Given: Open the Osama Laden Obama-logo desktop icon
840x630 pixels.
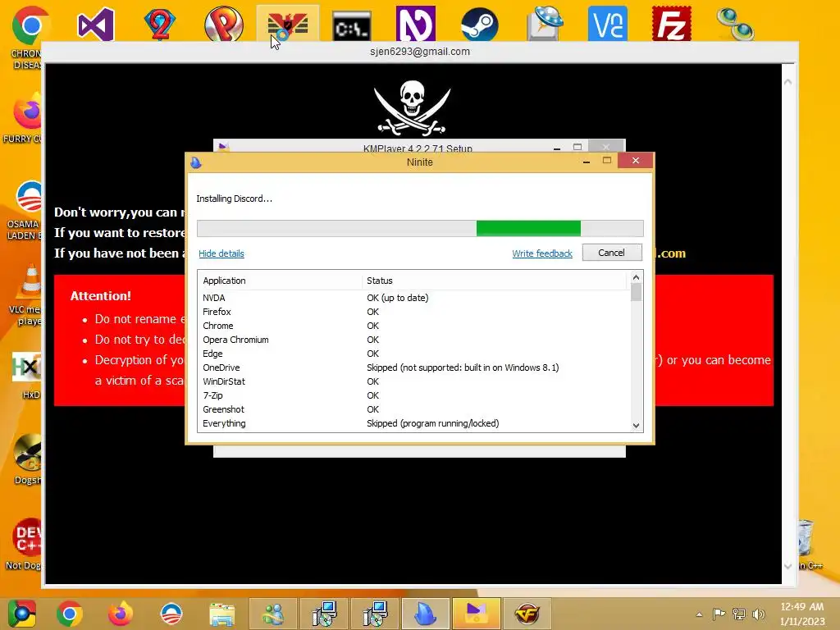Looking at the screenshot, I should (28, 197).
